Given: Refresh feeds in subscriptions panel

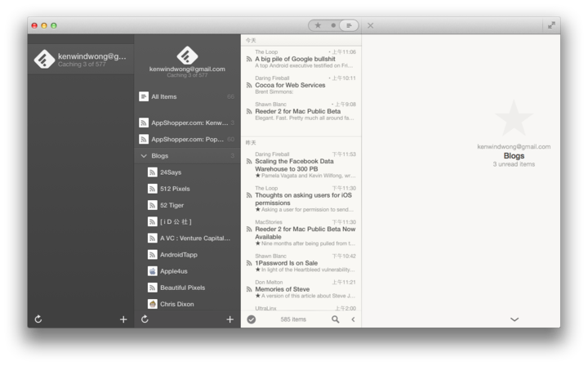Looking at the screenshot, I should point(145,319).
